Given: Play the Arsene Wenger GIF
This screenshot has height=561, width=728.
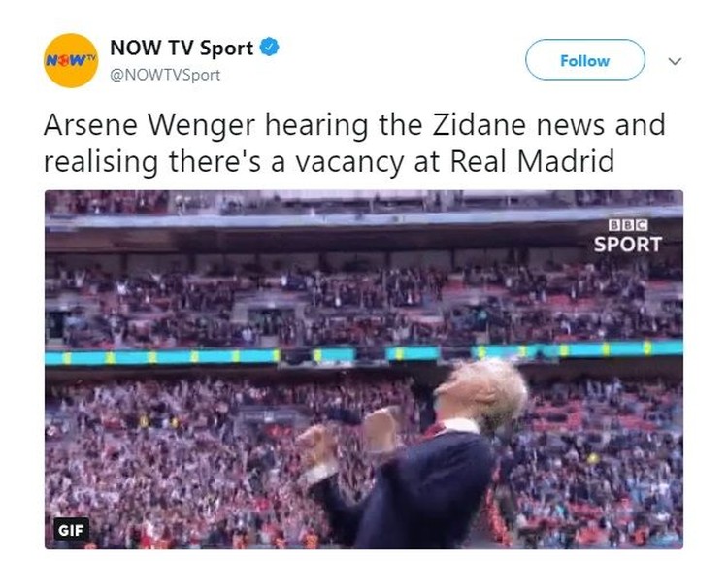Looking at the screenshot, I should [364, 370].
